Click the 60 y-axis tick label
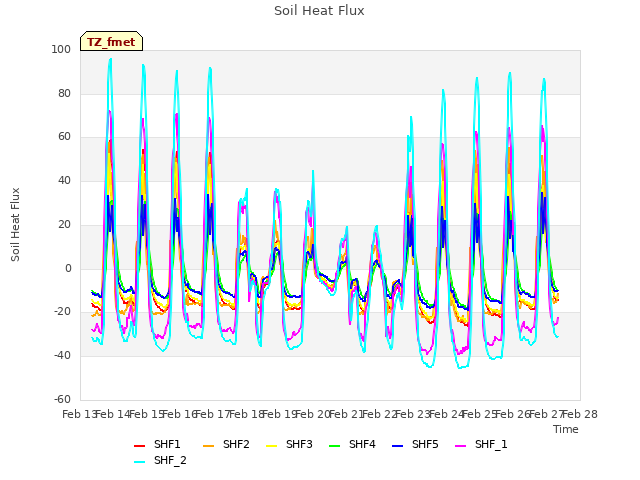The height and width of the screenshot is (480, 640). point(64,137)
